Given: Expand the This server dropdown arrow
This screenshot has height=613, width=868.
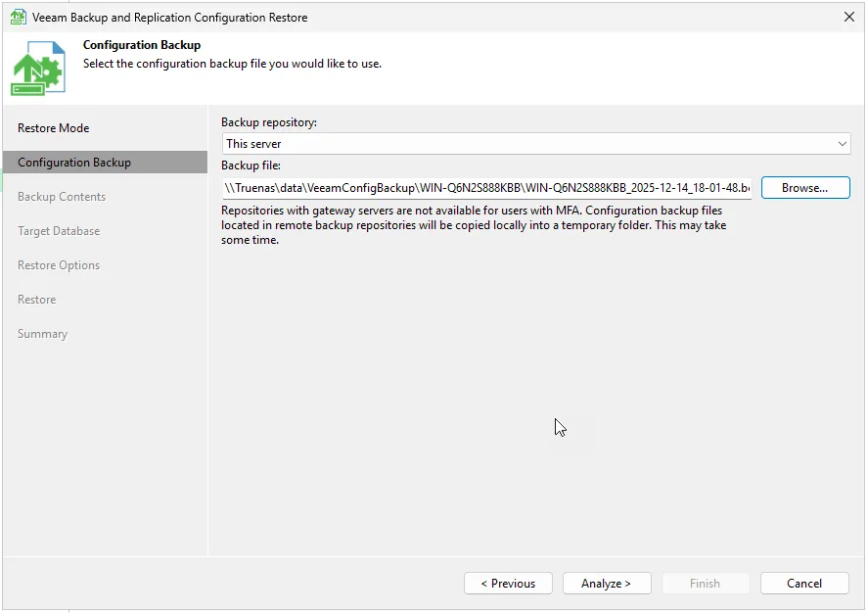Looking at the screenshot, I should click(x=843, y=144).
